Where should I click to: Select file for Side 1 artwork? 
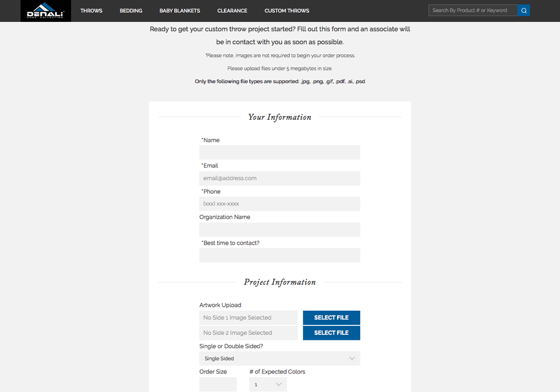pos(332,318)
